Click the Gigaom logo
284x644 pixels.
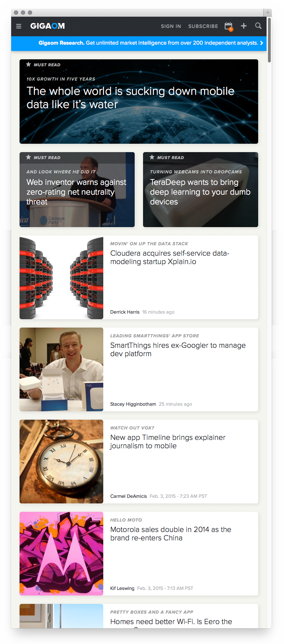coord(47,26)
